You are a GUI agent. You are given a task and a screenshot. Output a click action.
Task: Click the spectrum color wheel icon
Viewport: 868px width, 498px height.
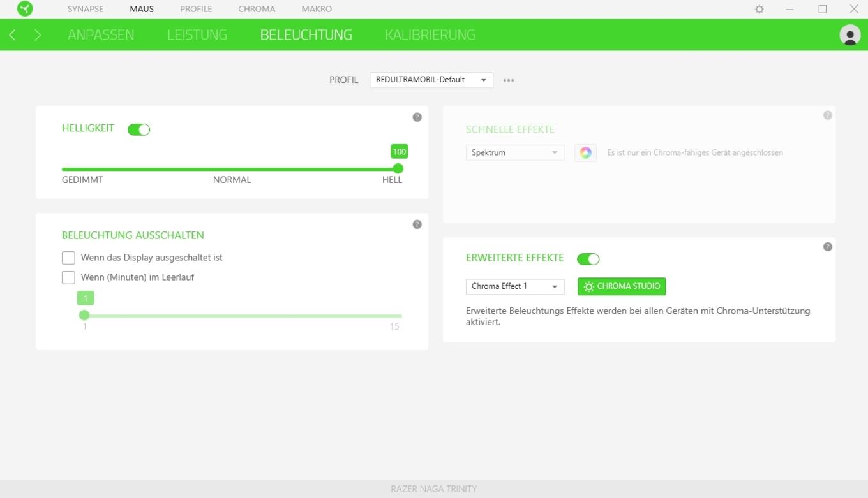(x=585, y=153)
